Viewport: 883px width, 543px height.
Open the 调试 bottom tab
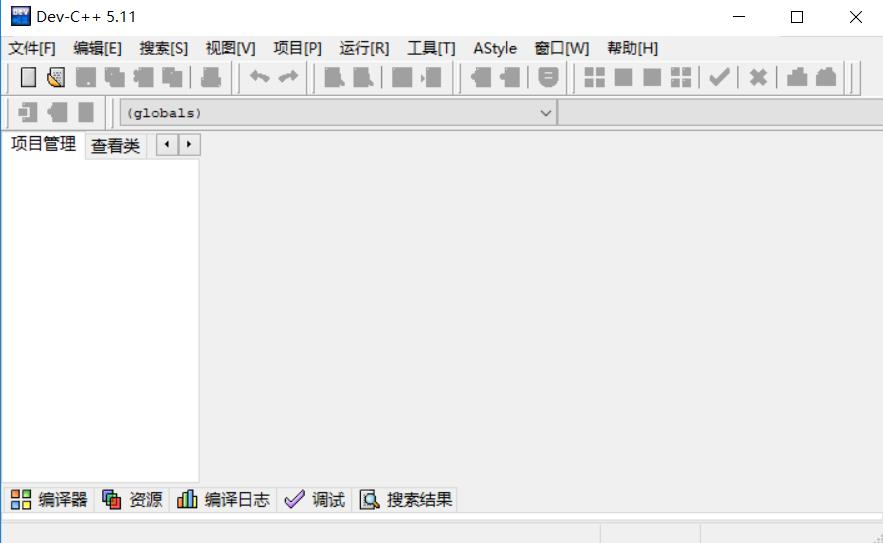[315, 500]
